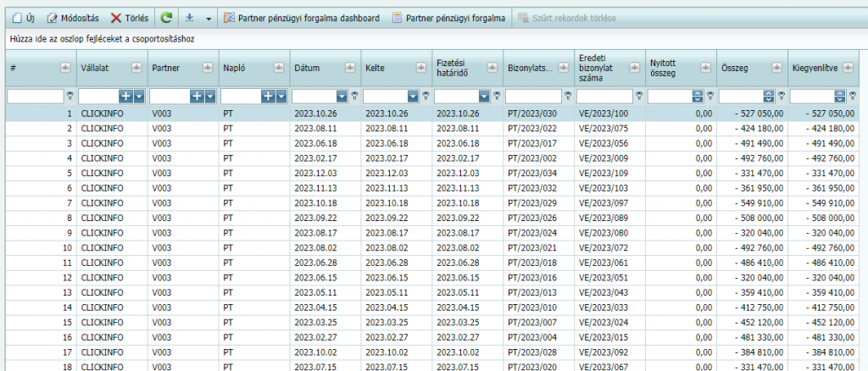Open export options dropdown arrow in toolbar
Viewport: 868px width, 371px height.
click(x=208, y=18)
